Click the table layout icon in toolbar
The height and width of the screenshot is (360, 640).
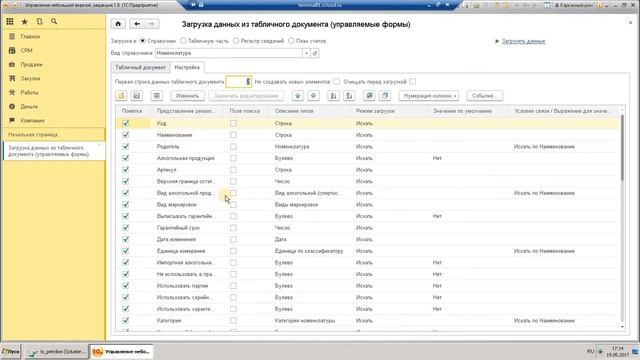coord(157,96)
